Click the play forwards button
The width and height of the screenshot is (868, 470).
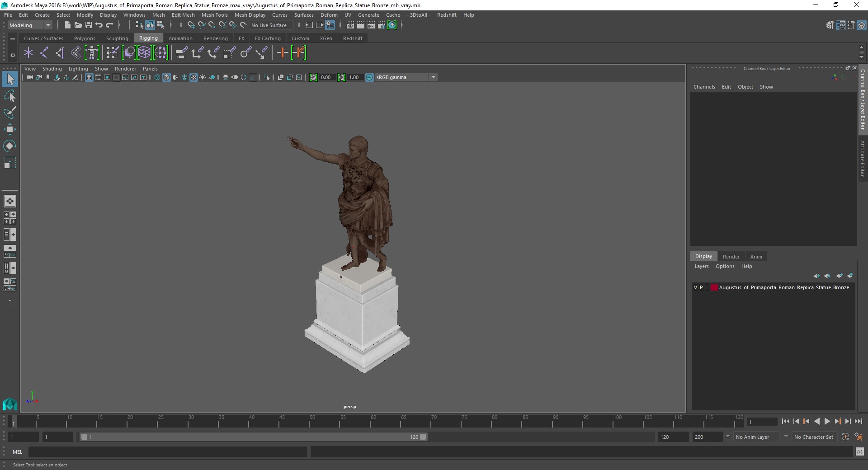(827, 421)
